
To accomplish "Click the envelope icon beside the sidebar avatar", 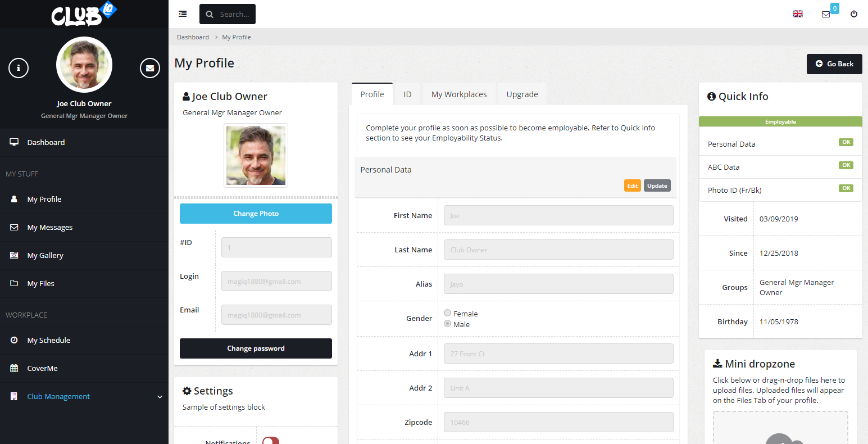I will point(149,68).
